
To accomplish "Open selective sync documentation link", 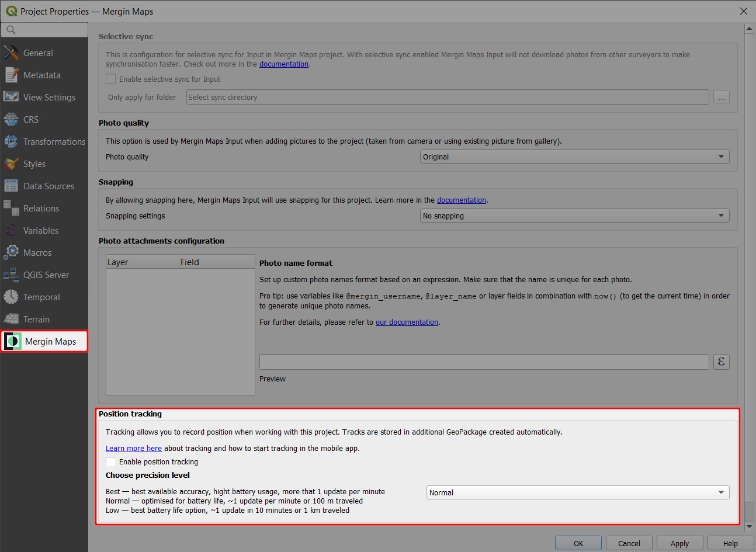I will coord(284,64).
